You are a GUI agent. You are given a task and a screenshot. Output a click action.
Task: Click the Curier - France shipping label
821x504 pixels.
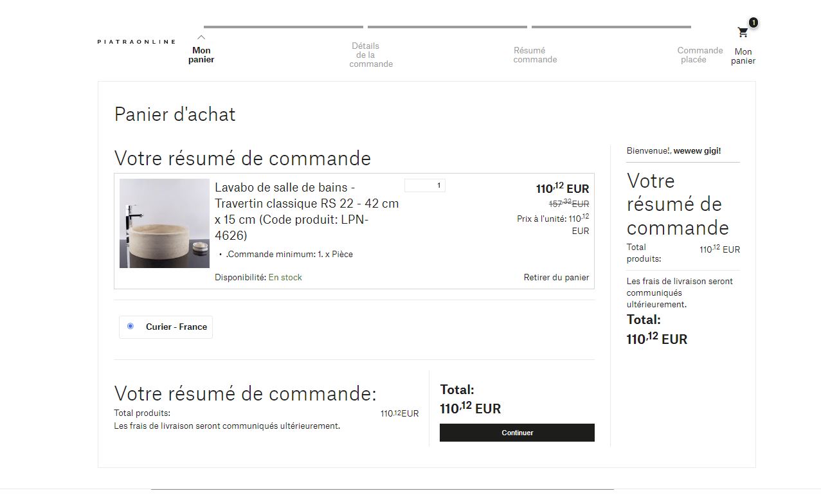click(176, 327)
